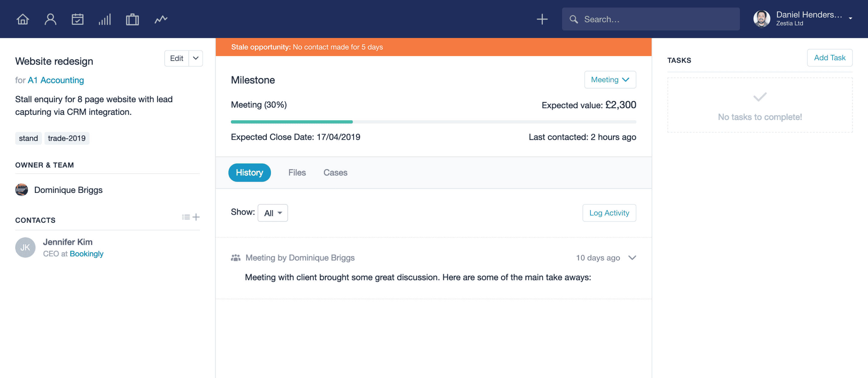Click the milestone progress bar
The width and height of the screenshot is (868, 378).
pos(433,121)
